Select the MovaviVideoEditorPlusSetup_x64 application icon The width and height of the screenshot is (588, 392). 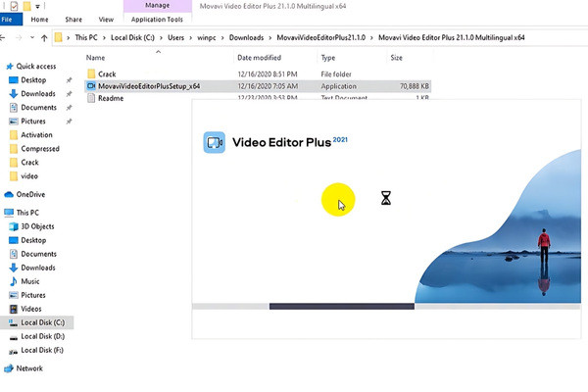91,86
